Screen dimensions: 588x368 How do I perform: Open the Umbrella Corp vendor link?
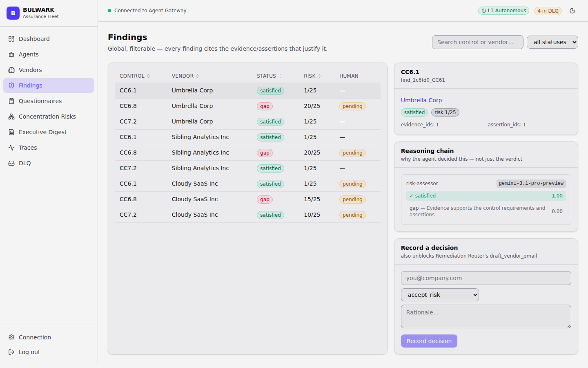421,100
